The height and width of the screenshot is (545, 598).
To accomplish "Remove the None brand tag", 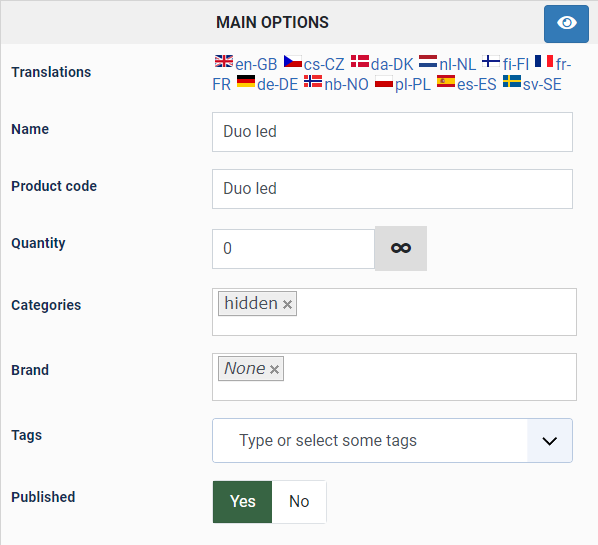I will point(275,369).
